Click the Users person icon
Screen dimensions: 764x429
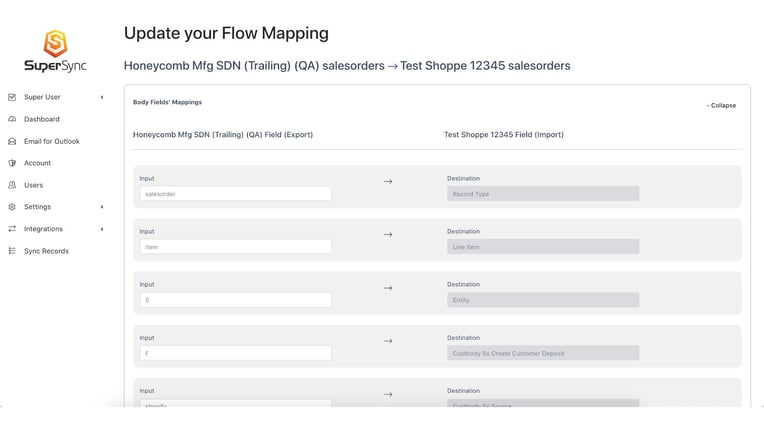[12, 185]
